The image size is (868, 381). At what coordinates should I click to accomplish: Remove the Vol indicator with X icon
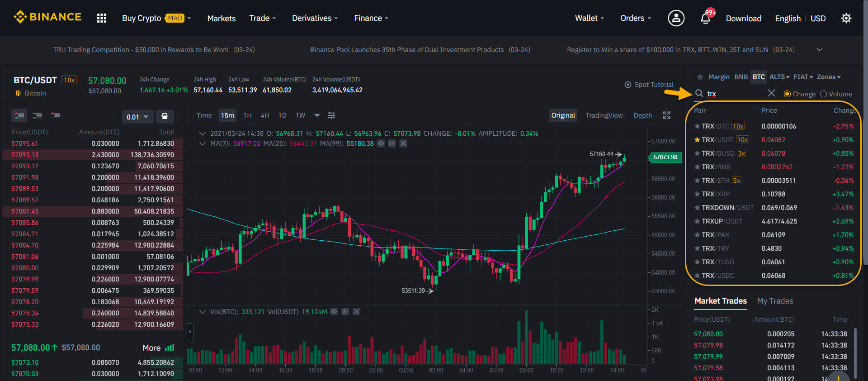356,312
